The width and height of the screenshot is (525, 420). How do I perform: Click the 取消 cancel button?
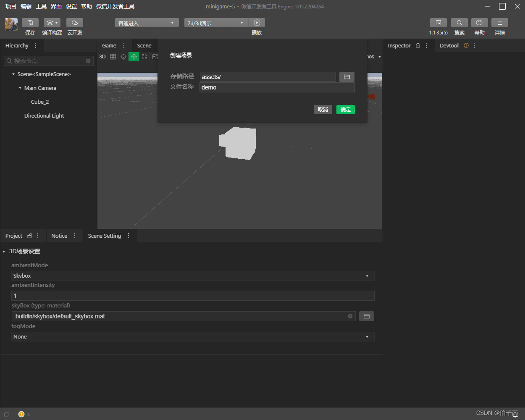coord(323,110)
